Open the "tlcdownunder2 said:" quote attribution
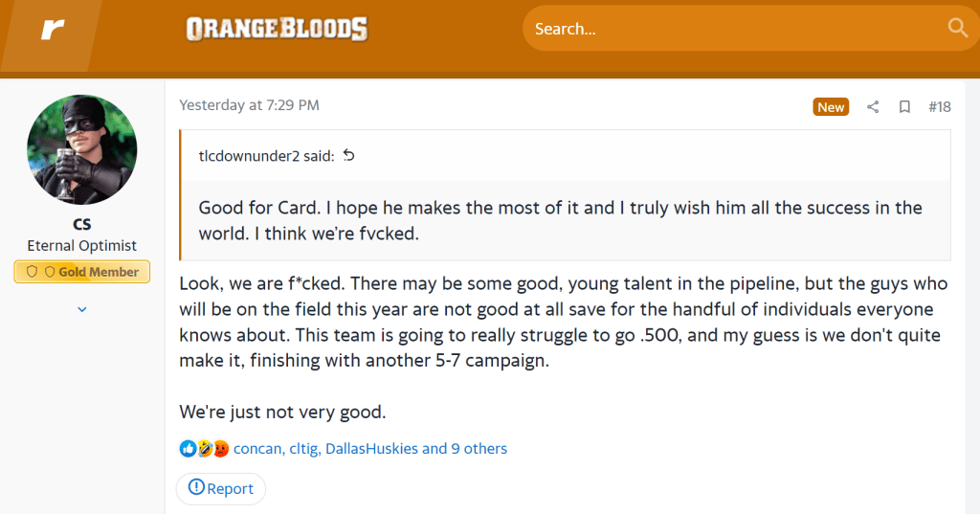The height and width of the screenshot is (514, 980). point(265,156)
